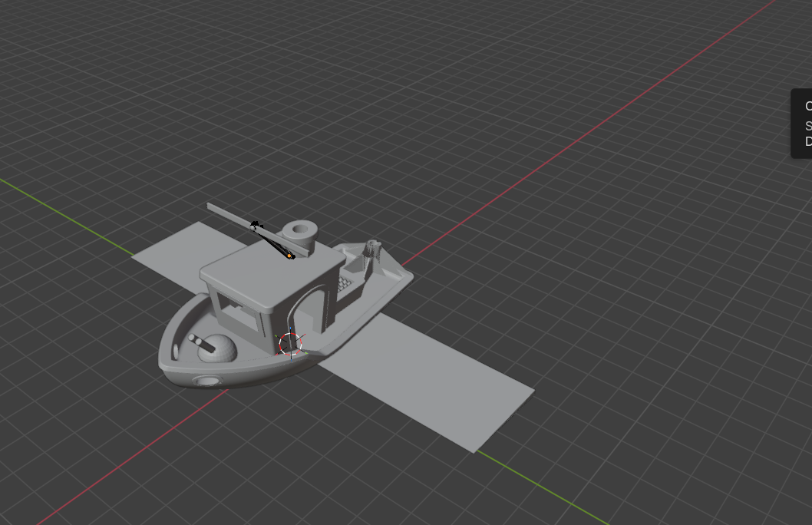The width and height of the screenshot is (812, 525).
Task: Click the deck grating behind the cabin
Action: click(345, 283)
